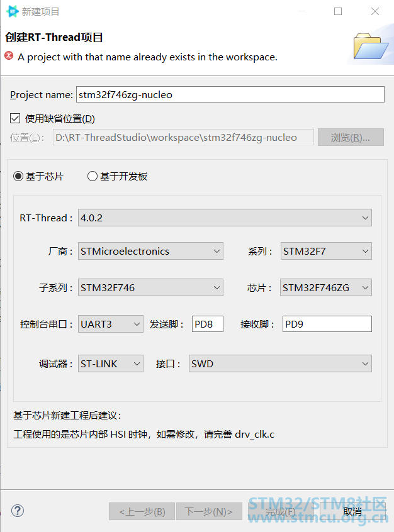Select the board-based (基于开发板) radio option

[x=93, y=177]
